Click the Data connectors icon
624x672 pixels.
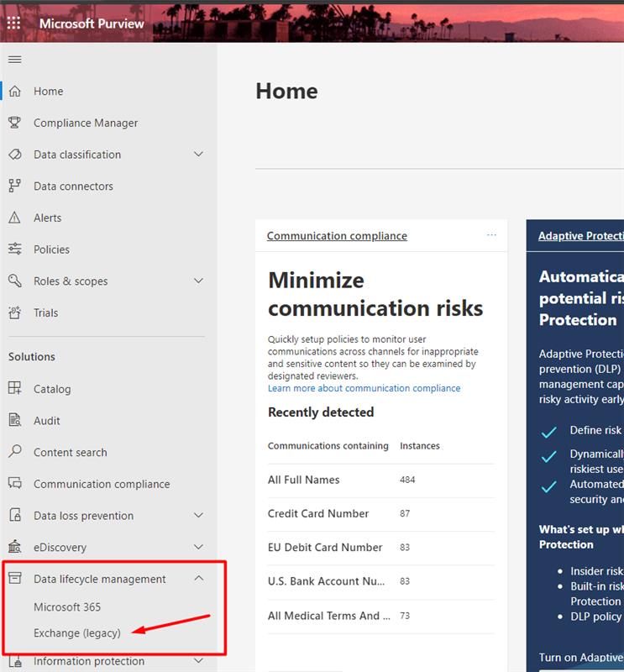(x=14, y=186)
